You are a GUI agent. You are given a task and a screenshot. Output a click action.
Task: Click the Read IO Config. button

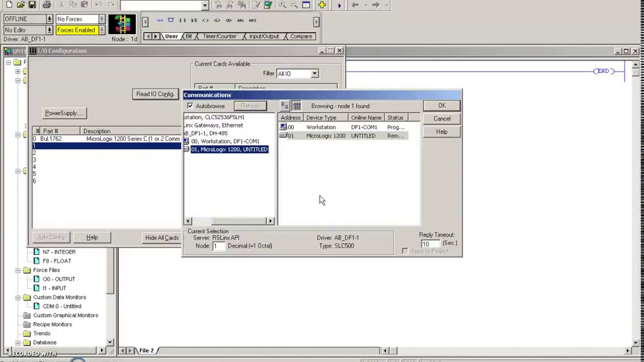pyautogui.click(x=155, y=94)
